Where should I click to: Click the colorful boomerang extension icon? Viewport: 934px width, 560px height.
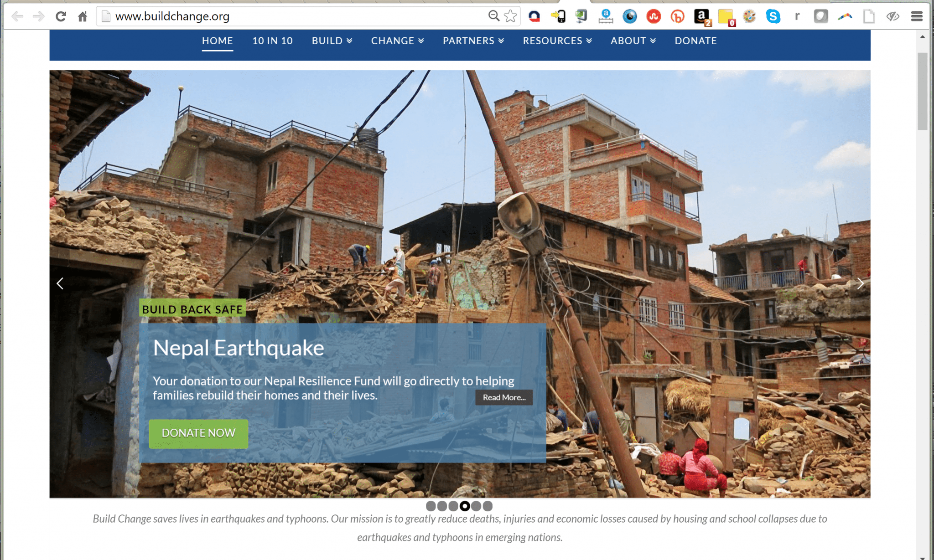coord(845,16)
